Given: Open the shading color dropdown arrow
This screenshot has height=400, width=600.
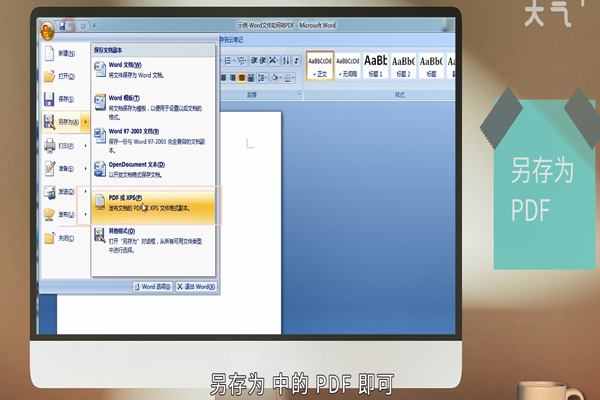Looking at the screenshot, I should click(x=280, y=78).
